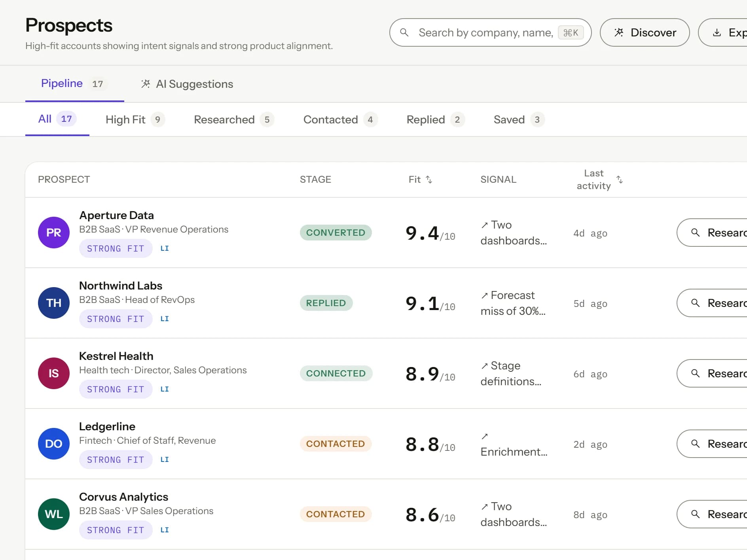
Task: Research the Kestrel Health prospect
Action: coord(712,373)
